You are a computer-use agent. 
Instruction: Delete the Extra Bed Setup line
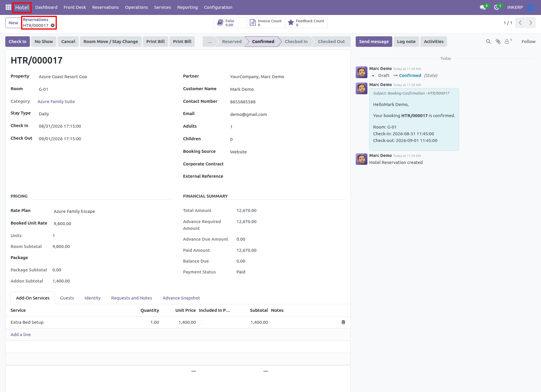tap(343, 322)
